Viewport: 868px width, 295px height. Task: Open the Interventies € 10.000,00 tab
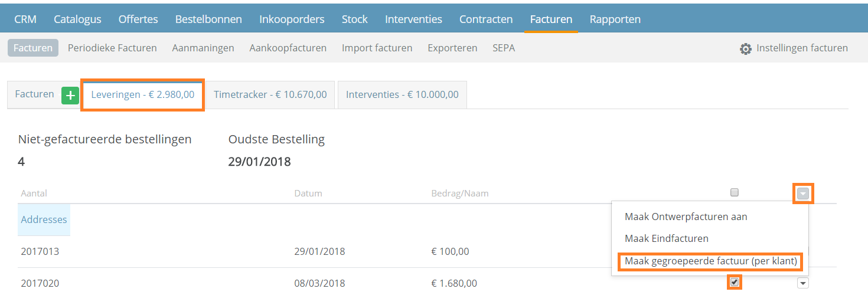pyautogui.click(x=402, y=94)
